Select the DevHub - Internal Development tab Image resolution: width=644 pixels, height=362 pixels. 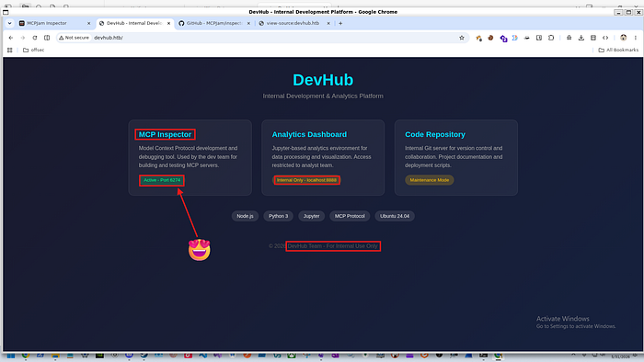(x=134, y=23)
